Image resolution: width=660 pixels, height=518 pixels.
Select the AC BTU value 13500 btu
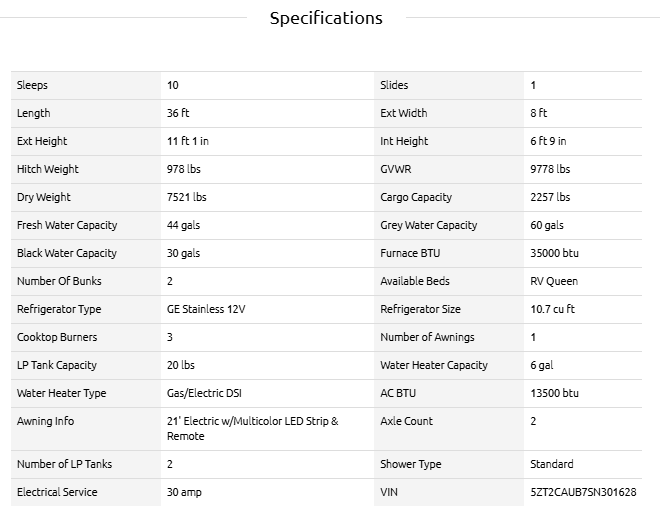click(x=554, y=393)
